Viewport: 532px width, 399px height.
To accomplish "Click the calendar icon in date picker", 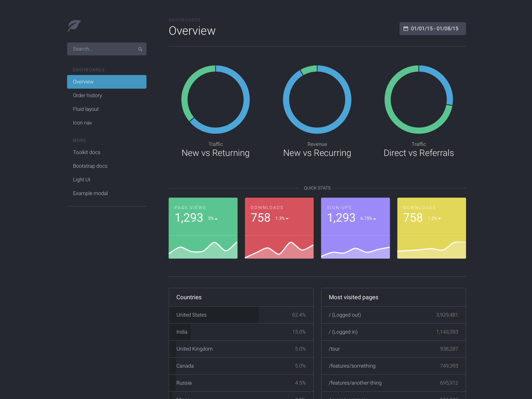I will tap(406, 29).
